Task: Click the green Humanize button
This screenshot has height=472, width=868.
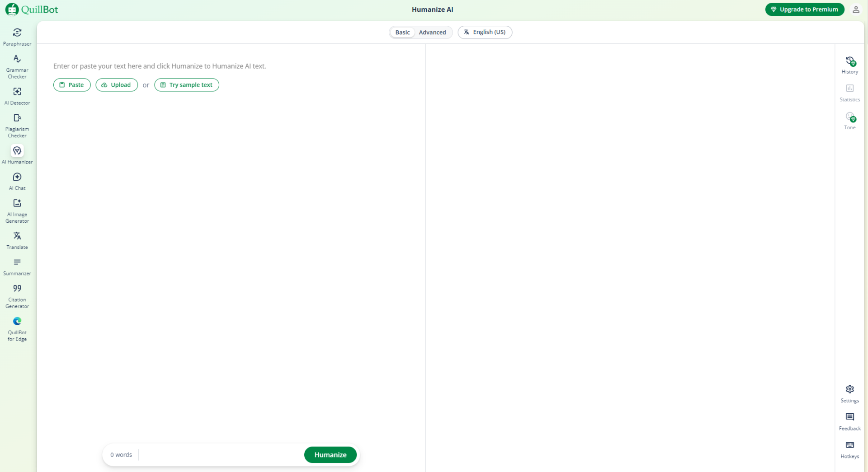Action: coord(330,454)
